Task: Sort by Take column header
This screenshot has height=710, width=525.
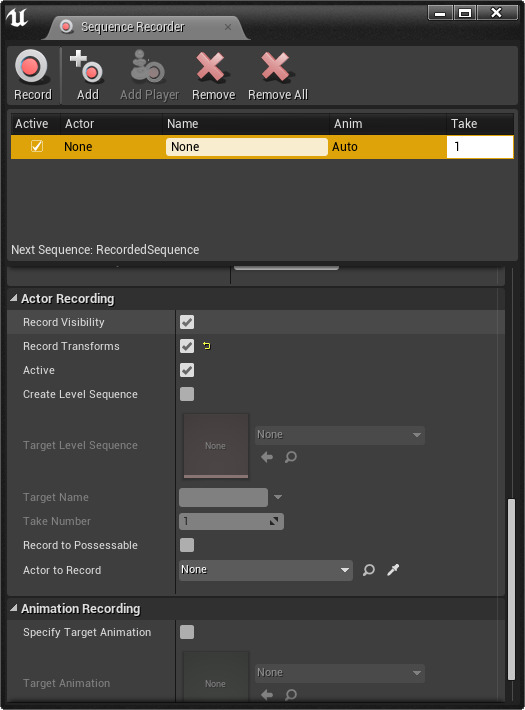Action: point(480,124)
